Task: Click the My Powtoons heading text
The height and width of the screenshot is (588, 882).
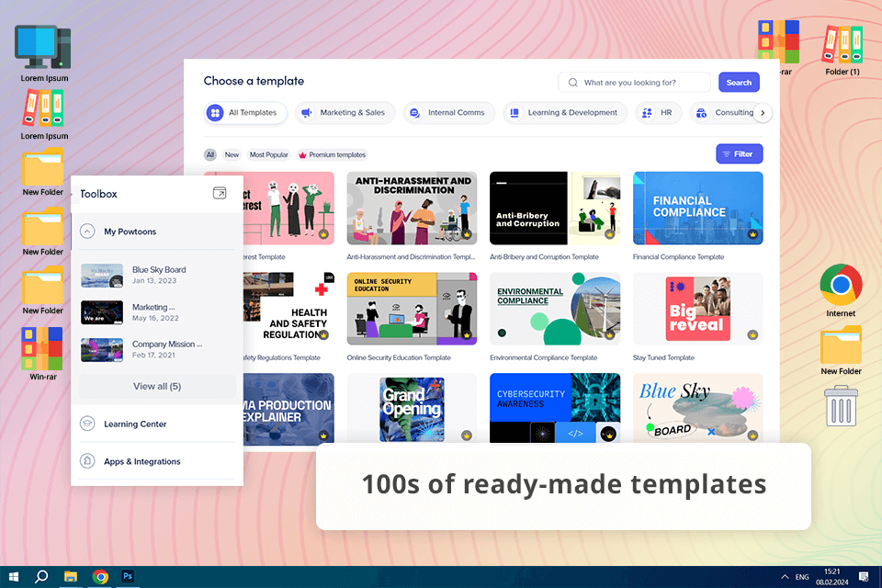Action: tap(130, 232)
